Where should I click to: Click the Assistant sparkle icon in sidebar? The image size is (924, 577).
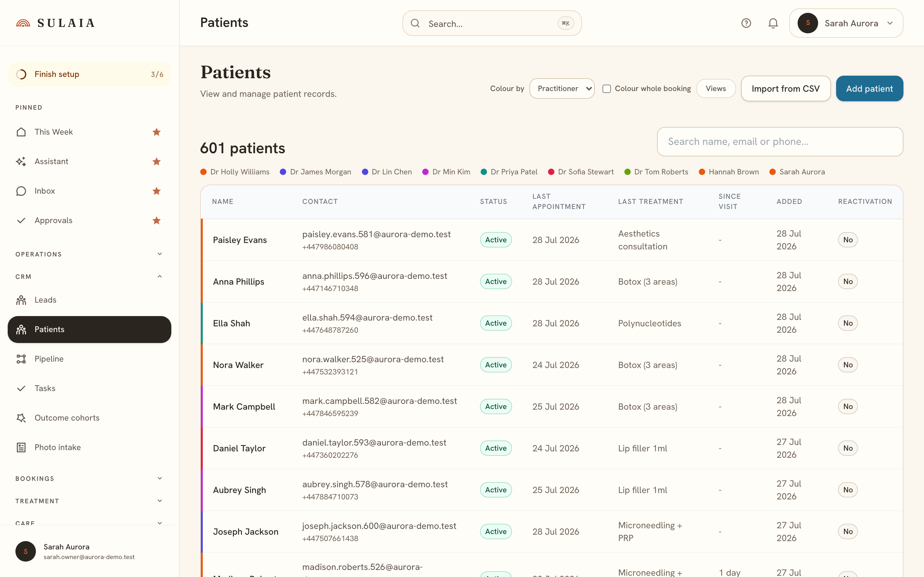[21, 162]
